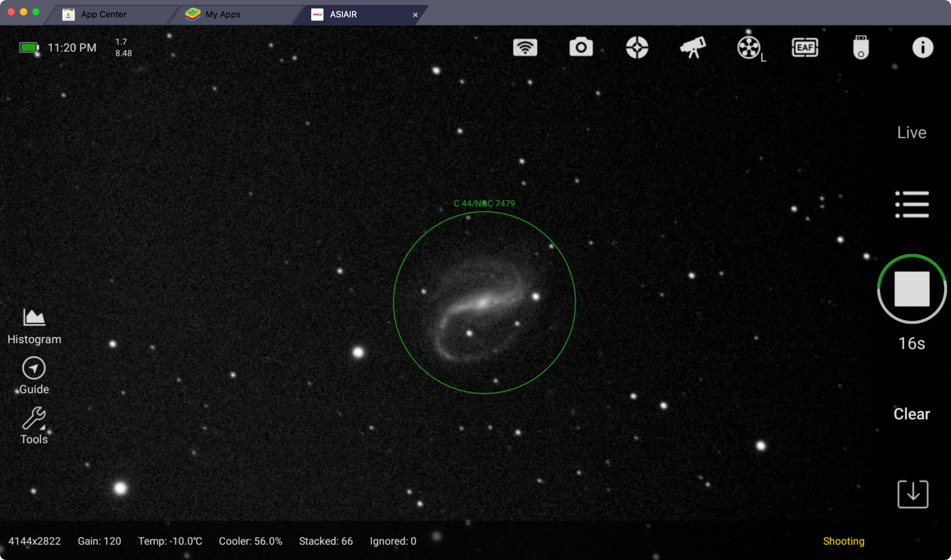Expand the Tools menu
Screen dimensions: 951x560
point(34,426)
